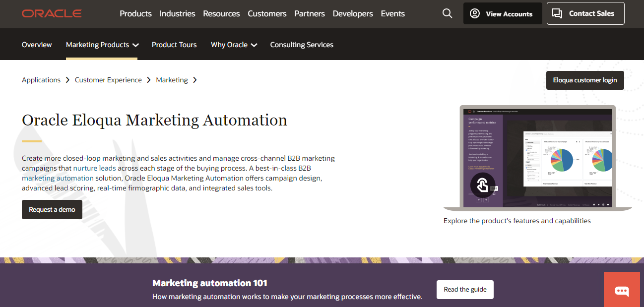Click the Request a demo button
Image resolution: width=644 pixels, height=307 pixels.
coord(52,209)
